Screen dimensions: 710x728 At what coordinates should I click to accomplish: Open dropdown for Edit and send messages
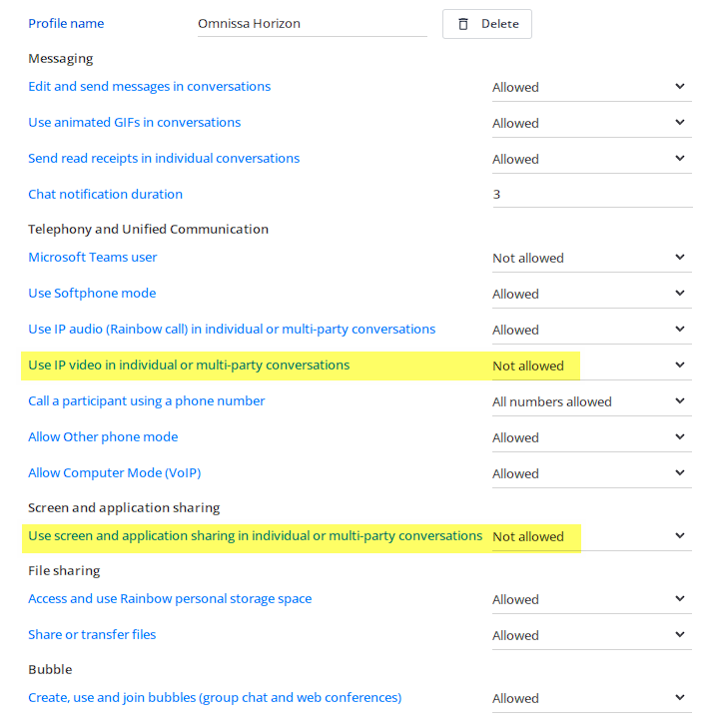tap(592, 87)
